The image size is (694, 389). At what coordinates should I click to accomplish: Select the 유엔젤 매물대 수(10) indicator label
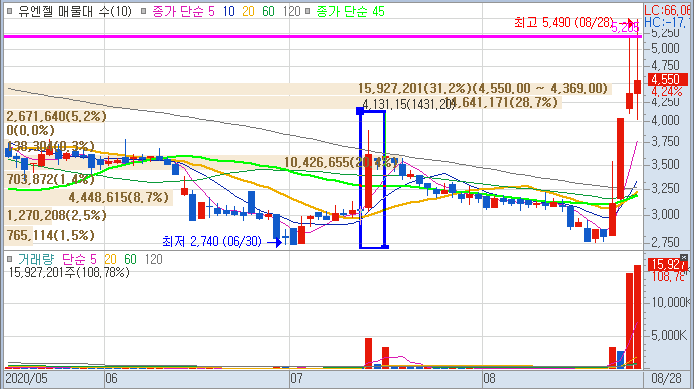point(75,12)
